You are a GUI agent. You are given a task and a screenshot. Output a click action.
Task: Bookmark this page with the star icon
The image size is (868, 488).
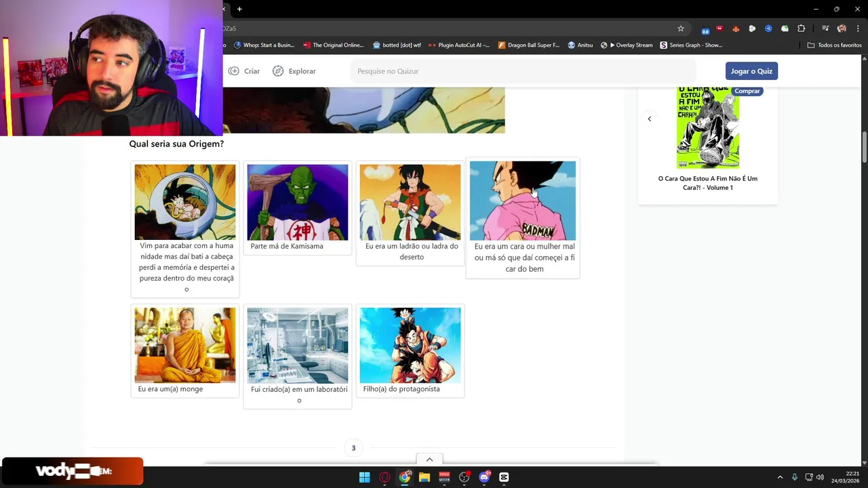[681, 28]
